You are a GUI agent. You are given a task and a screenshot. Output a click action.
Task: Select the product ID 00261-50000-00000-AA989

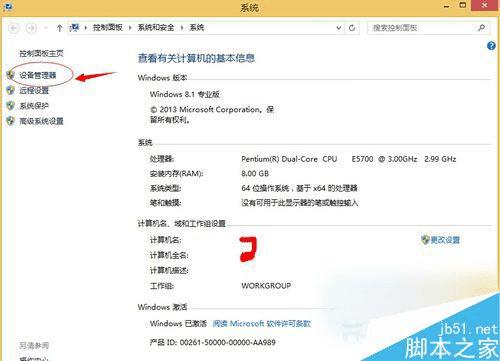228,342
